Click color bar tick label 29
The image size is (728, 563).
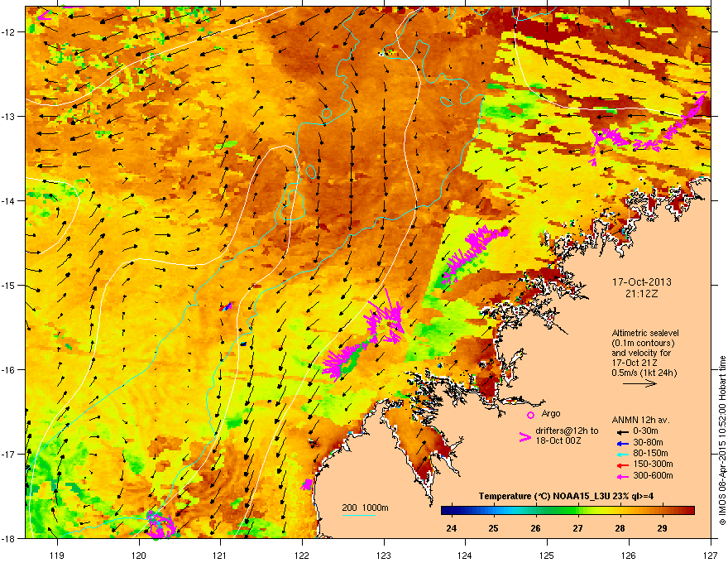click(662, 528)
